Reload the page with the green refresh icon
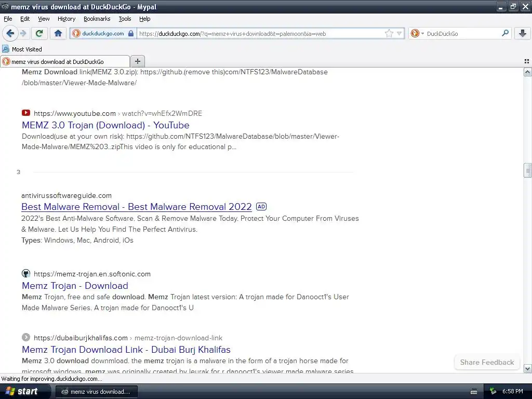This screenshot has height=399, width=532. click(39, 33)
